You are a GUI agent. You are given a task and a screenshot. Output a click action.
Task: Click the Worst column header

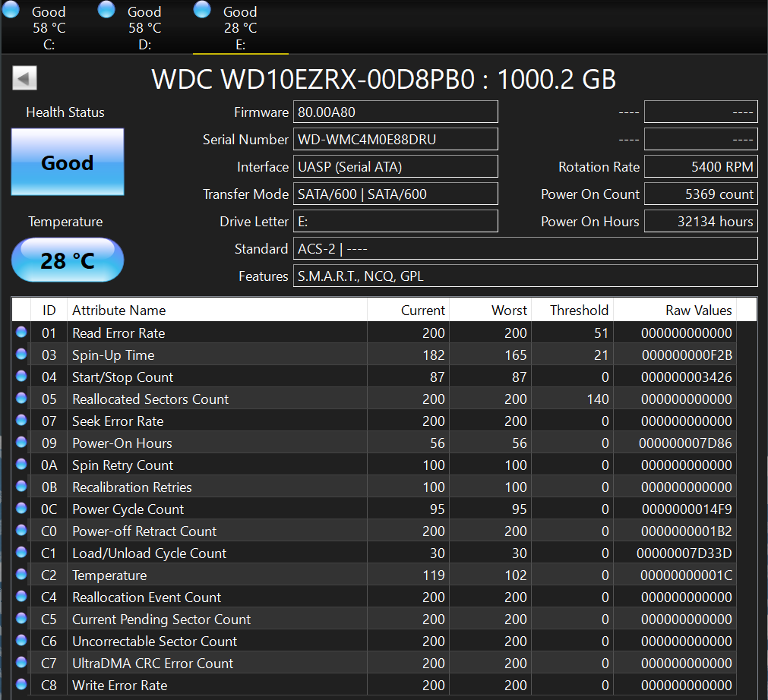pyautogui.click(x=490, y=311)
